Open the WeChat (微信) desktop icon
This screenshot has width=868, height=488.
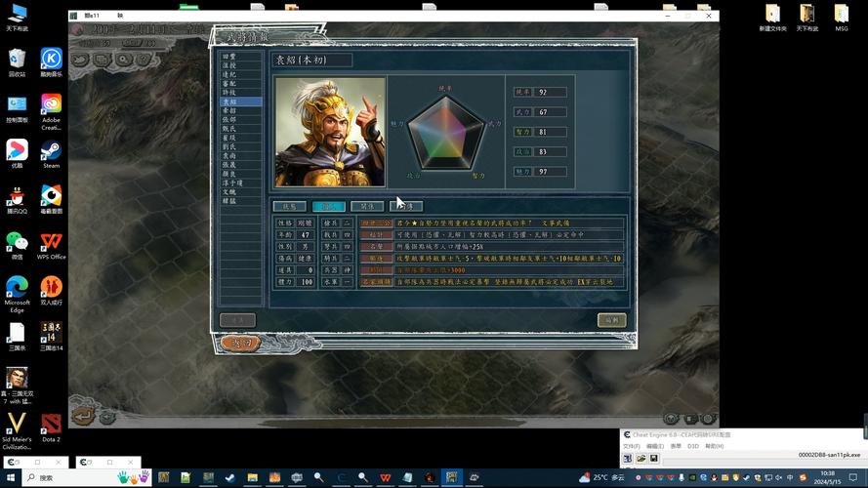point(17,244)
